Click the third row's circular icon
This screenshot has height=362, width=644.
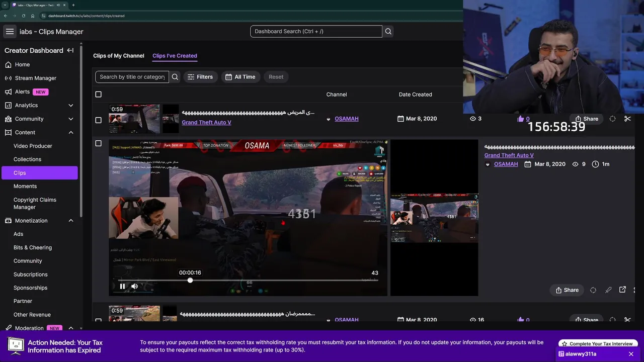pyautogui.click(x=612, y=320)
